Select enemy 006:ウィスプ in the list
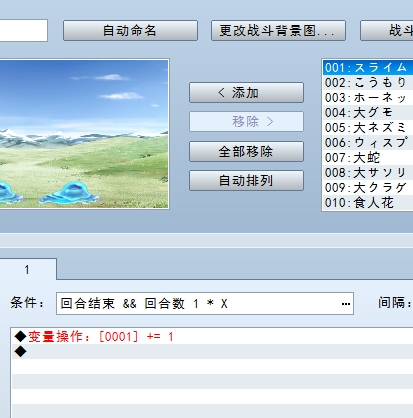 tap(368, 143)
